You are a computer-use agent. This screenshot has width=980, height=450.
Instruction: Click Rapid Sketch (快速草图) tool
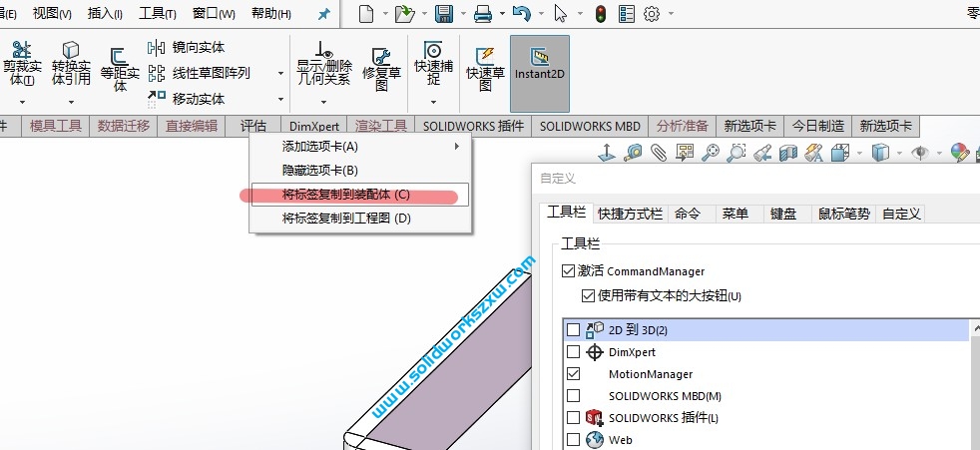[x=485, y=69]
